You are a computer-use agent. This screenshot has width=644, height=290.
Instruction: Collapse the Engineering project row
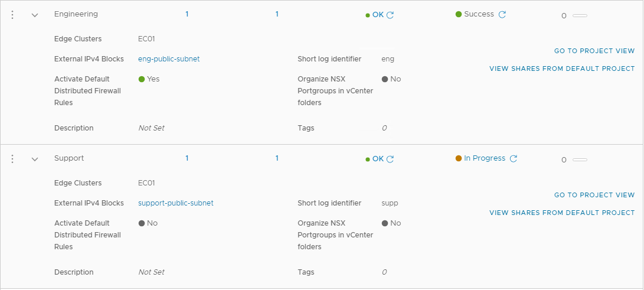click(x=35, y=15)
